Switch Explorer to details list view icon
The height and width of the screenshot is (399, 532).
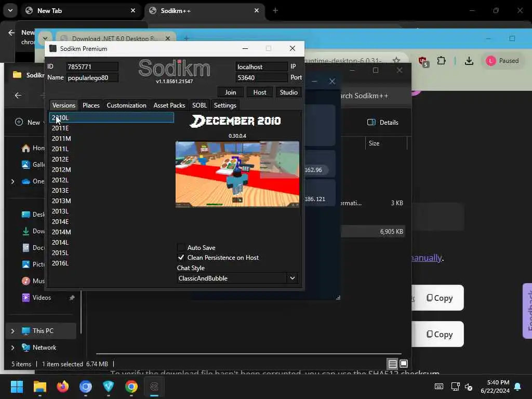point(393,364)
